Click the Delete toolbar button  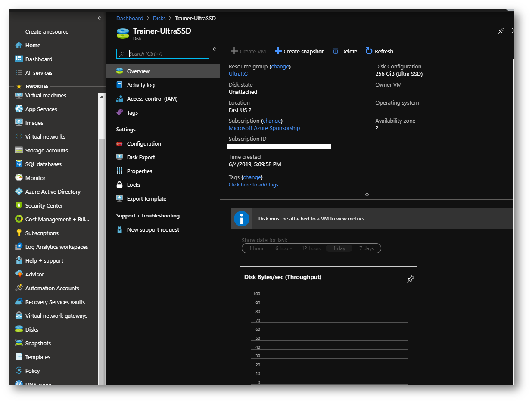tap(345, 51)
